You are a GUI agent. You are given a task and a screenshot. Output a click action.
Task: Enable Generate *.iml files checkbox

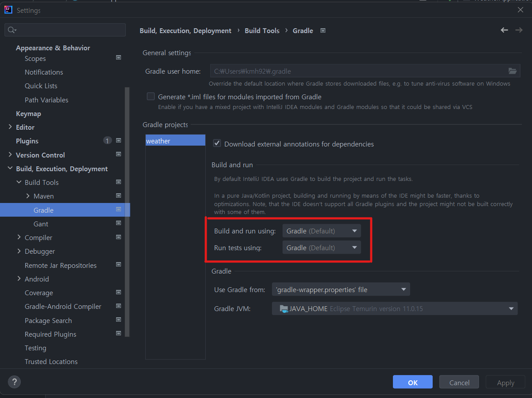(151, 96)
